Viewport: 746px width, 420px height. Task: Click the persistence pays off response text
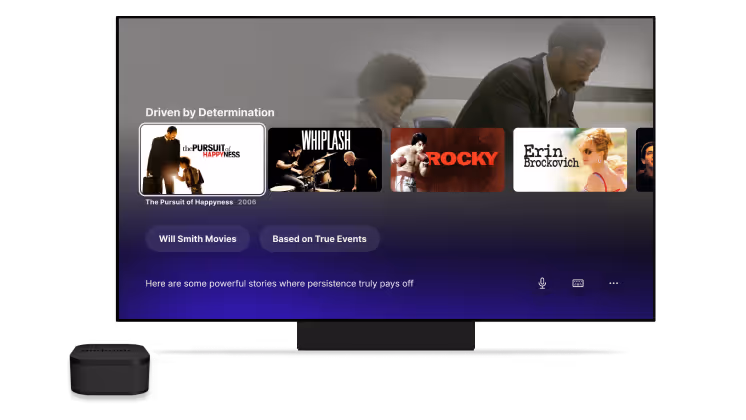279,283
